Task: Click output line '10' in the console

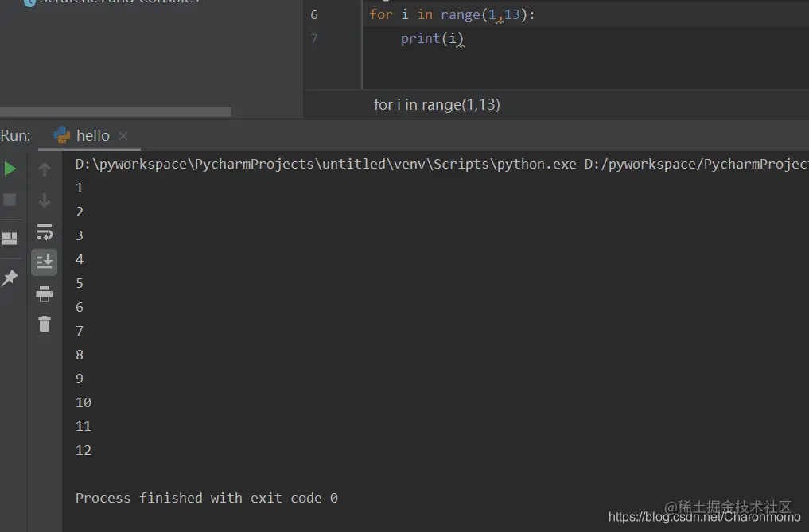Action: tap(83, 402)
